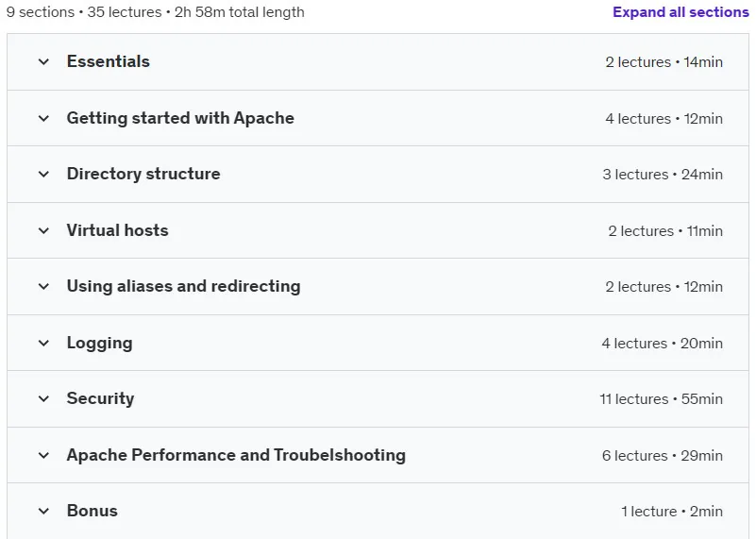Screen dimensions: 756x539
Task: Click the Expand all sections link
Action: (x=680, y=12)
